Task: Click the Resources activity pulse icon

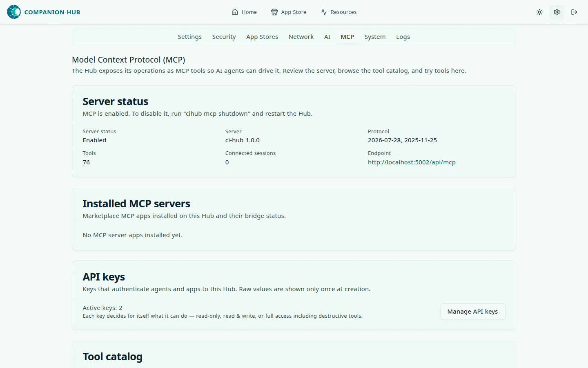Action: tap(324, 12)
